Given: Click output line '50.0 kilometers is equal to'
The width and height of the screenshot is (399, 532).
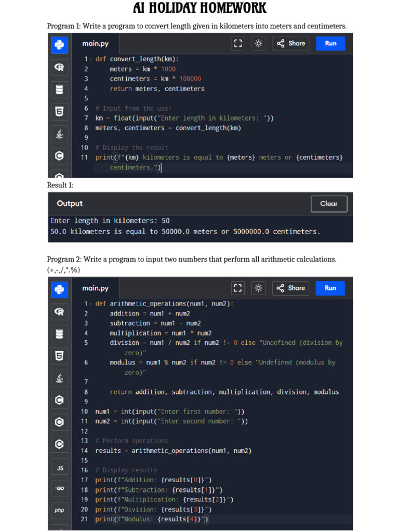Looking at the screenshot, I should coord(185,231).
